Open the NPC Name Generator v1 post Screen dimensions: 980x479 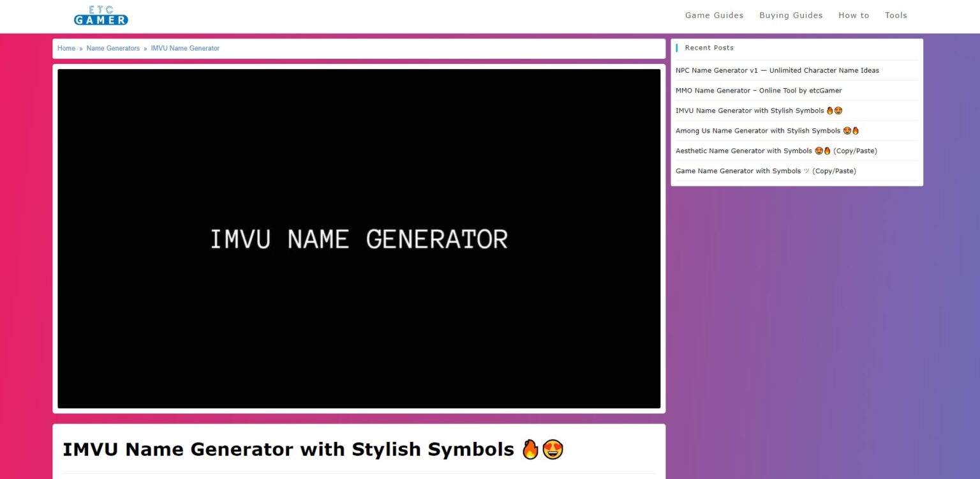(x=777, y=70)
